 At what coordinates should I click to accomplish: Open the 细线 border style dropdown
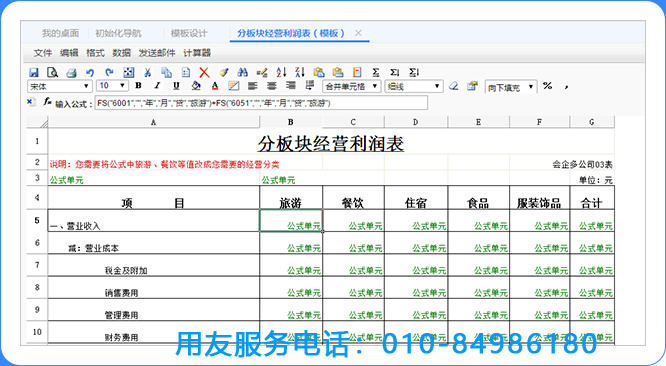point(414,87)
